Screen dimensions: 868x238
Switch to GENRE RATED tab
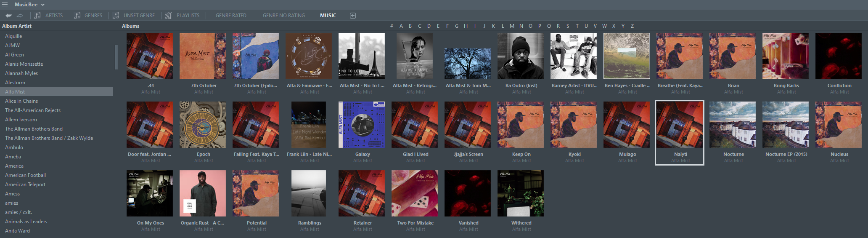pyautogui.click(x=231, y=16)
